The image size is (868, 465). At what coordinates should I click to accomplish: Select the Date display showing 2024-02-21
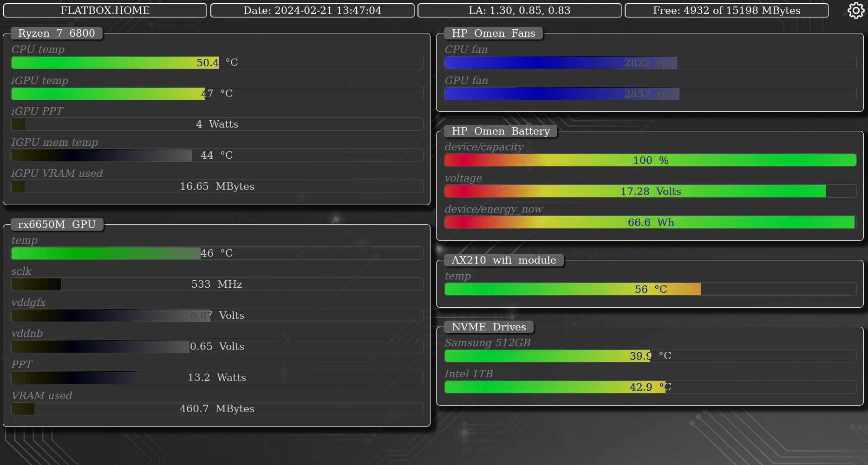pyautogui.click(x=313, y=10)
